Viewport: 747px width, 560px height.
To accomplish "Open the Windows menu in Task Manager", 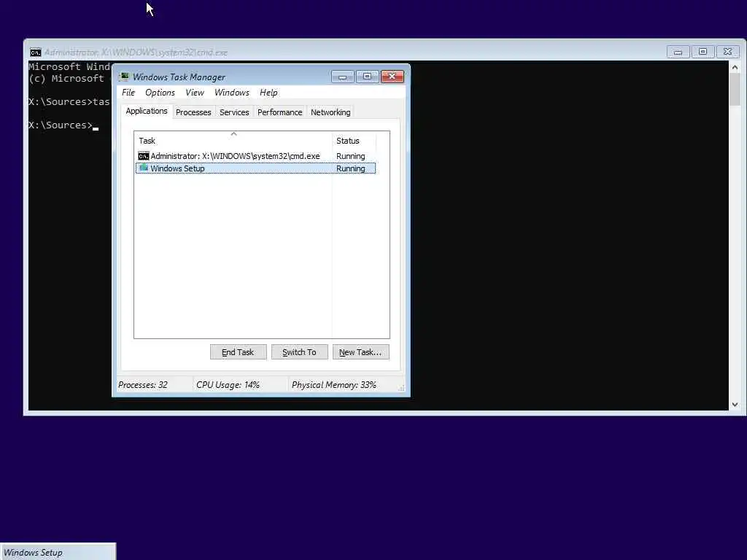I will (231, 93).
